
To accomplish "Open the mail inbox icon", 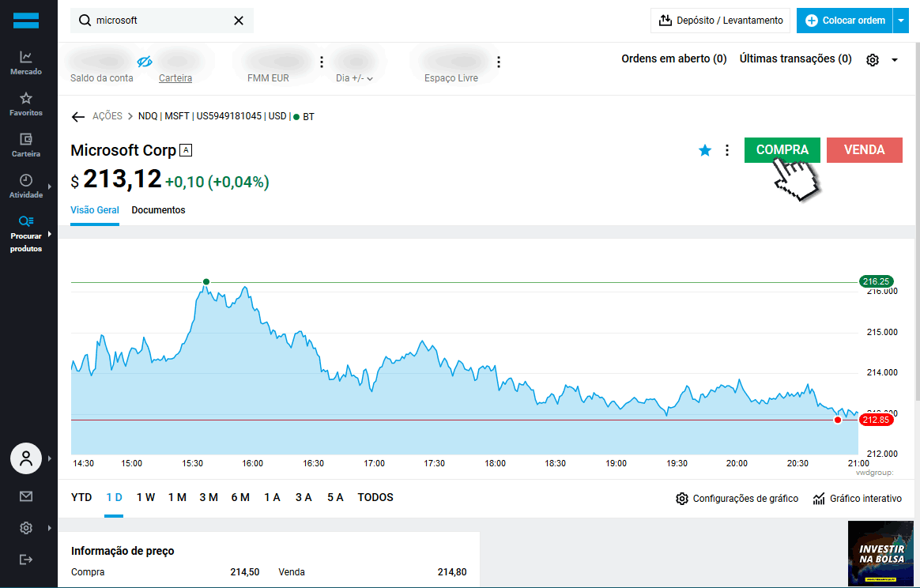I will [26, 496].
